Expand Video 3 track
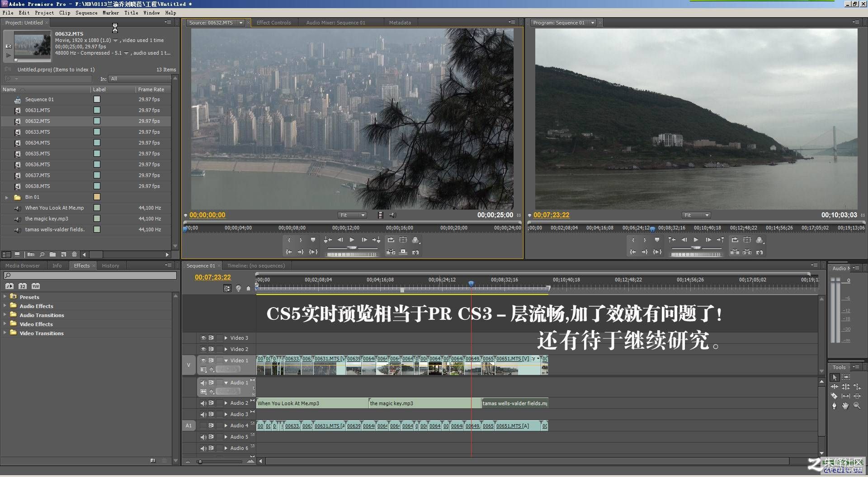 [226, 338]
